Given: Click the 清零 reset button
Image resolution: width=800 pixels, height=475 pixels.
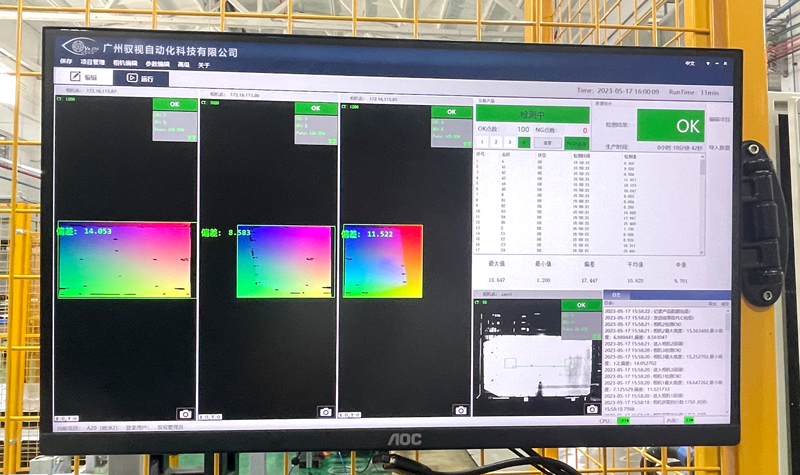Looking at the screenshot, I should click(x=548, y=142).
